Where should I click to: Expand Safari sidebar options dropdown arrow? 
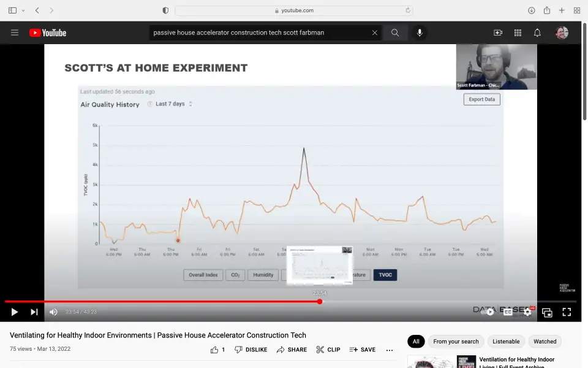click(x=23, y=10)
